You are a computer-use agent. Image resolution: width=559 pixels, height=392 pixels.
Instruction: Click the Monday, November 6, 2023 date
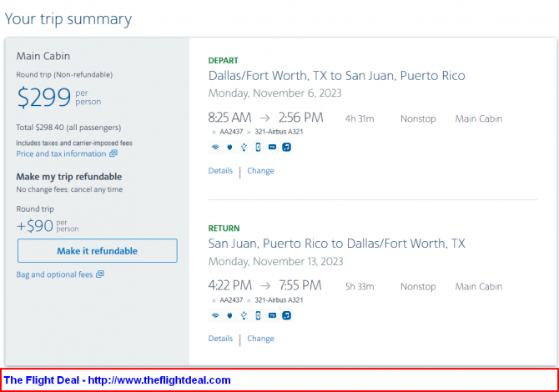click(274, 93)
